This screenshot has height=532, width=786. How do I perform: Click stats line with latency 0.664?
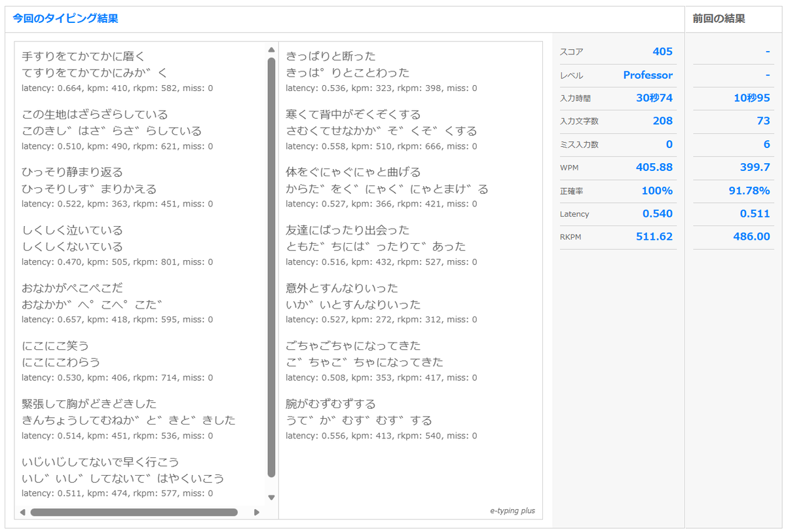tap(117, 88)
